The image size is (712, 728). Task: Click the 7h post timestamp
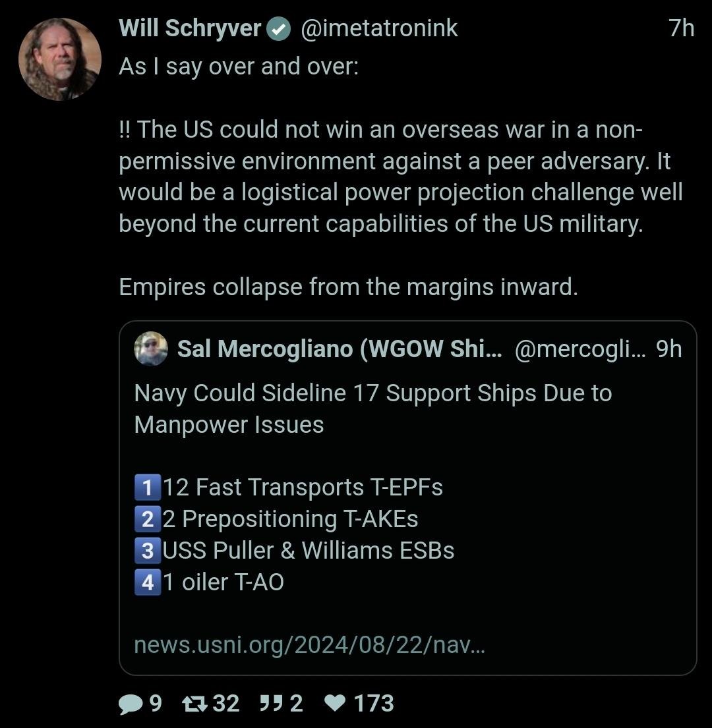681,28
